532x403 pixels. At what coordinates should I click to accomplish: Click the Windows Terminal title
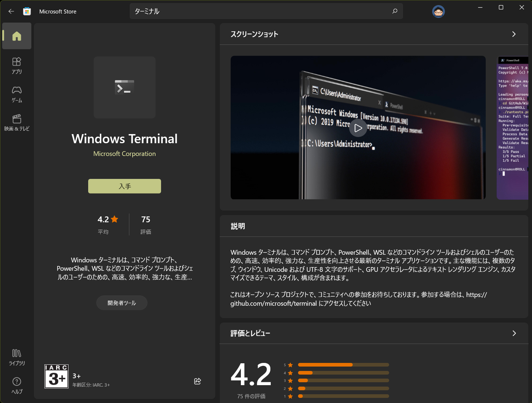click(125, 139)
